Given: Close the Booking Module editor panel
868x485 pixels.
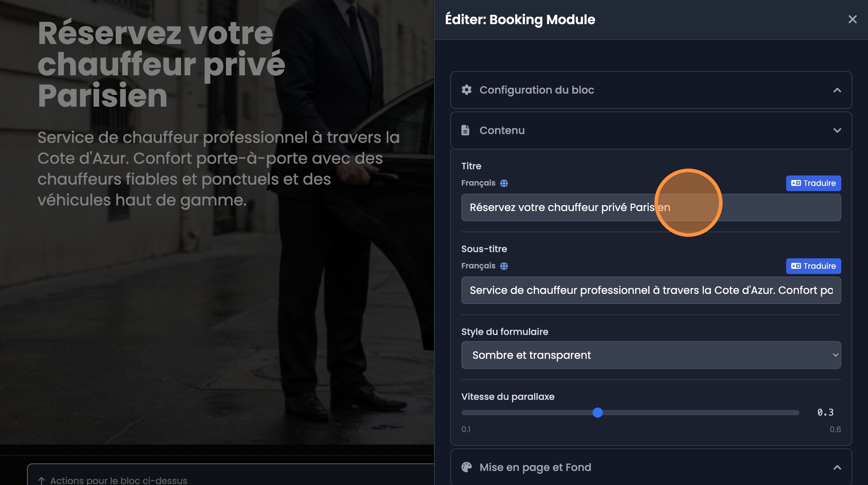Looking at the screenshot, I should pyautogui.click(x=852, y=20).
